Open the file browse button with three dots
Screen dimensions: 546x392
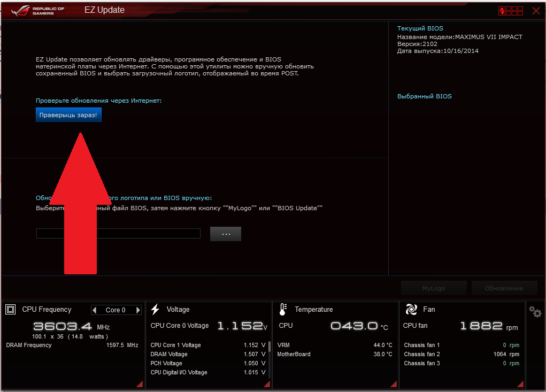coord(226,234)
